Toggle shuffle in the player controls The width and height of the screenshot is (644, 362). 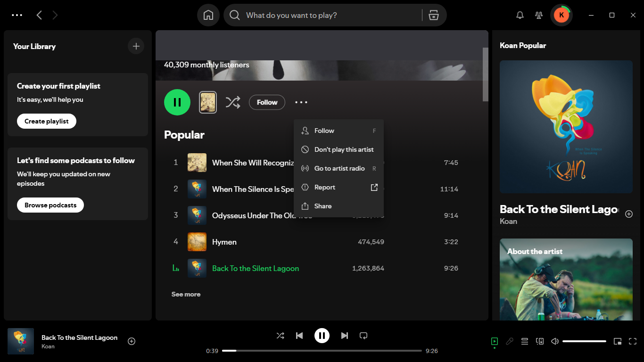[x=280, y=336]
